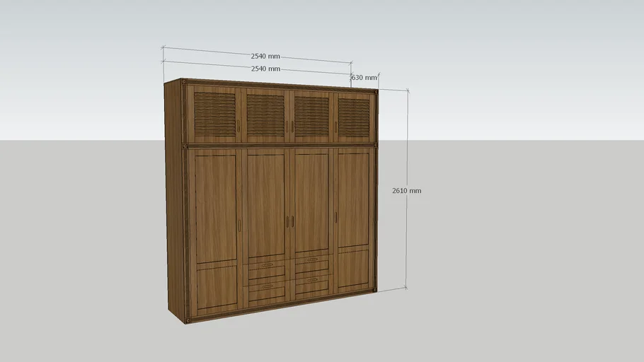Click the handle on rightmost tall door
Image resolution: width=644 pixels, height=362 pixels.
pyautogui.click(x=335, y=218)
